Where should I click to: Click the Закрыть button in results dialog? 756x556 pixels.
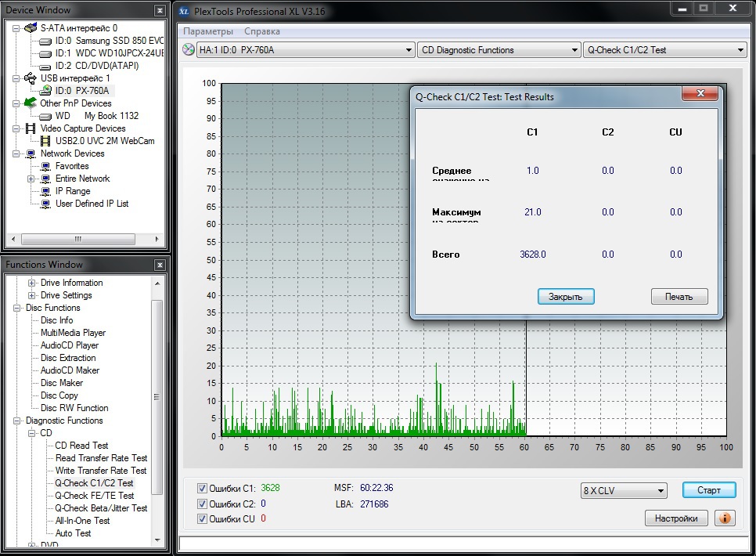pos(566,297)
